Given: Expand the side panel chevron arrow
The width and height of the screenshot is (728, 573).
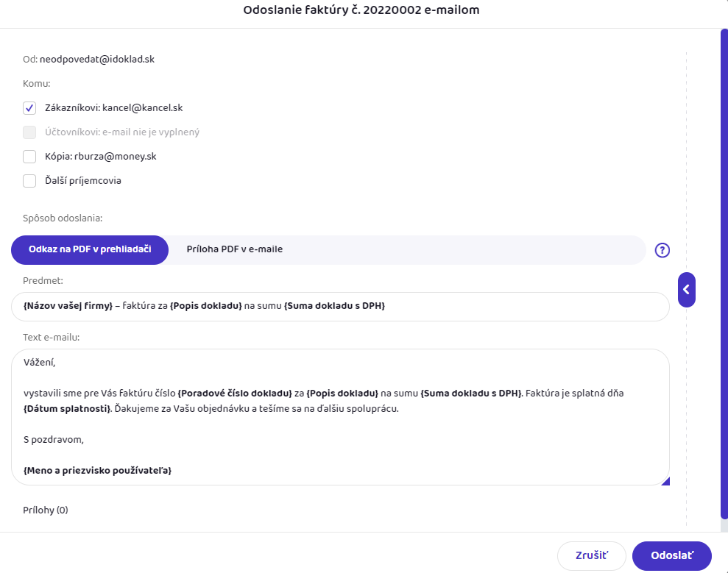Looking at the screenshot, I should tap(686, 289).
